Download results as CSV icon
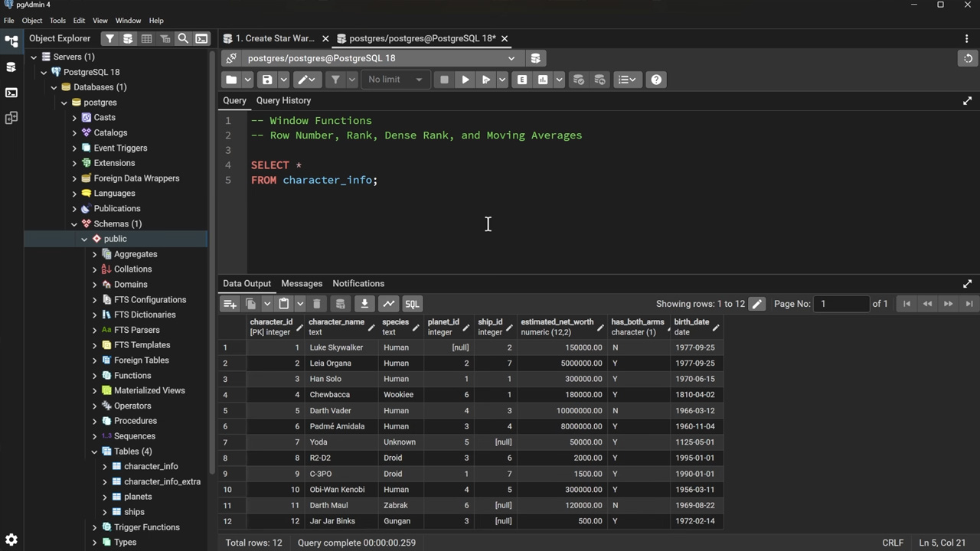Viewport: 980px width, 551px height. coord(364,304)
